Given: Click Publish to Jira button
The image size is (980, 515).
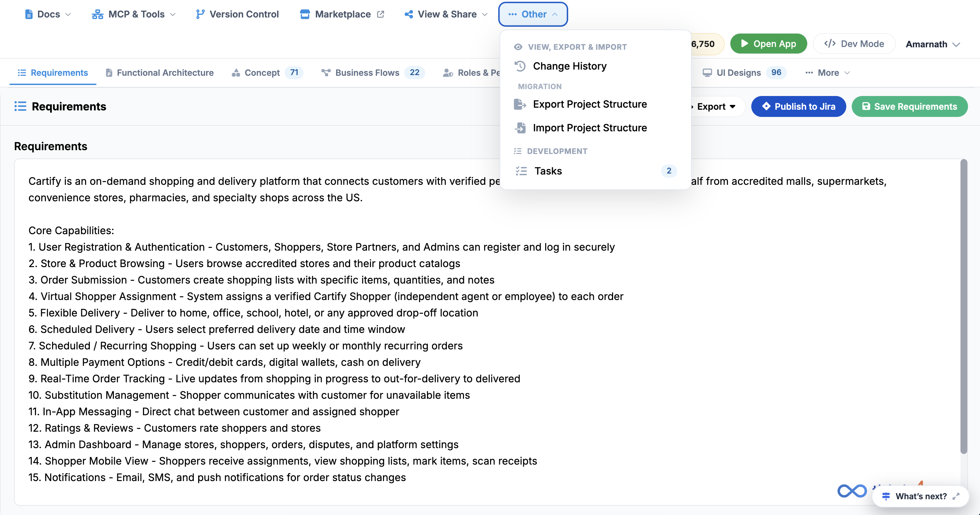Looking at the screenshot, I should 799,107.
